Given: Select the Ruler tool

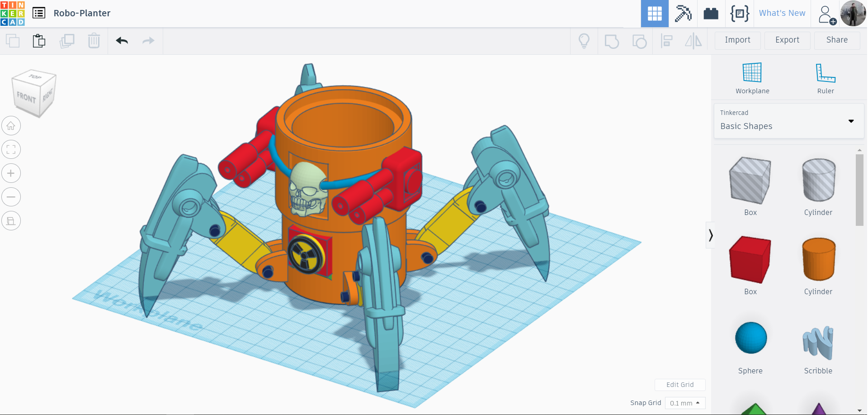Looking at the screenshot, I should (826, 78).
